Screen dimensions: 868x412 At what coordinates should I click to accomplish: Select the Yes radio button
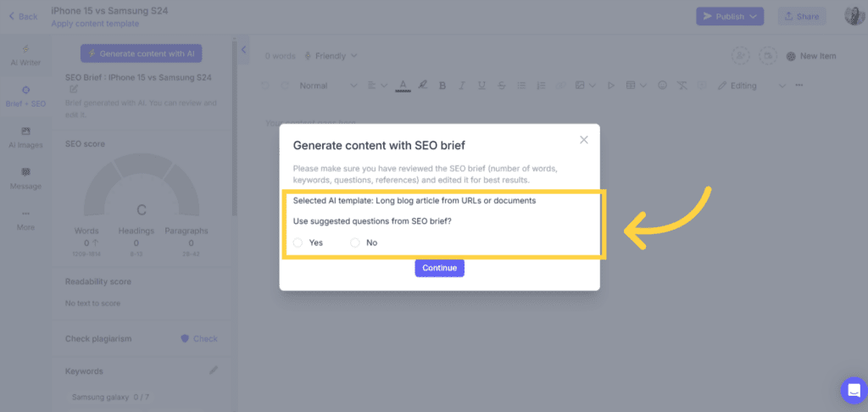(298, 242)
